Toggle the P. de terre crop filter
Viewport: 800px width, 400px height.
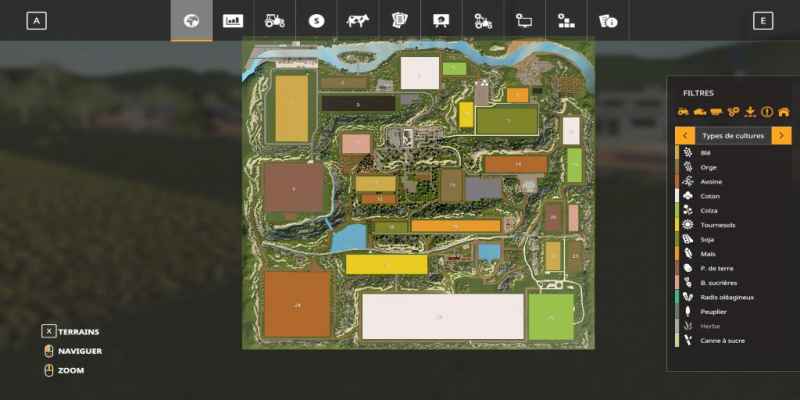[x=733, y=268]
